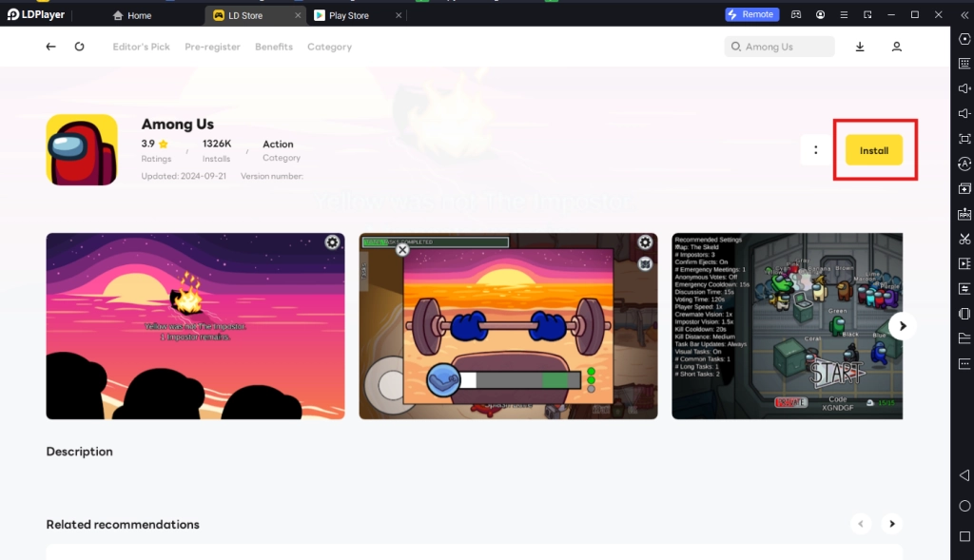Click the Related recommendations heading
974x560 pixels.
[123, 525]
